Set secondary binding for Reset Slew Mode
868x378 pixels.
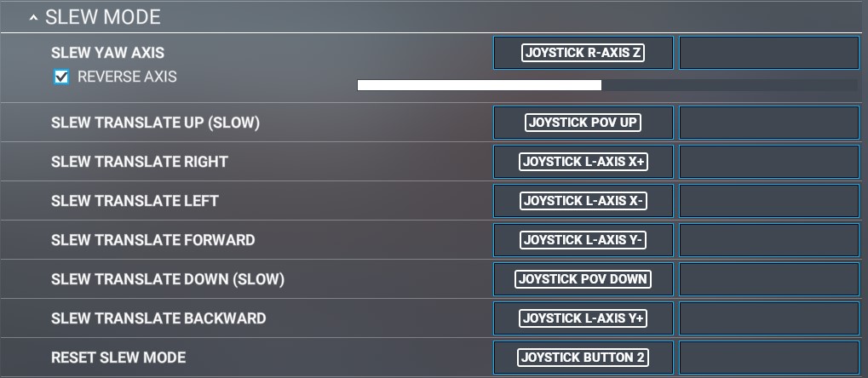click(x=768, y=358)
